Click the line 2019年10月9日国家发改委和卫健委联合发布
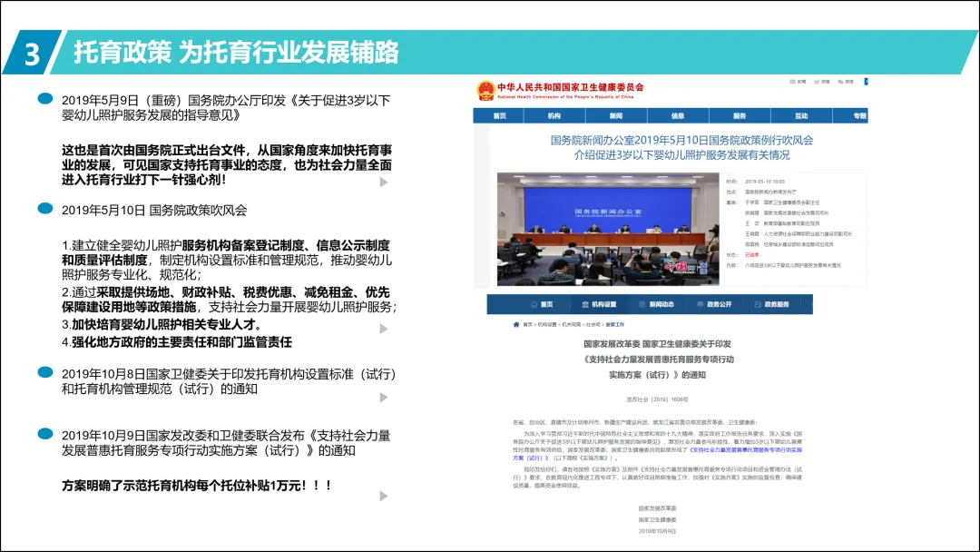980x552 pixels. (x=226, y=436)
